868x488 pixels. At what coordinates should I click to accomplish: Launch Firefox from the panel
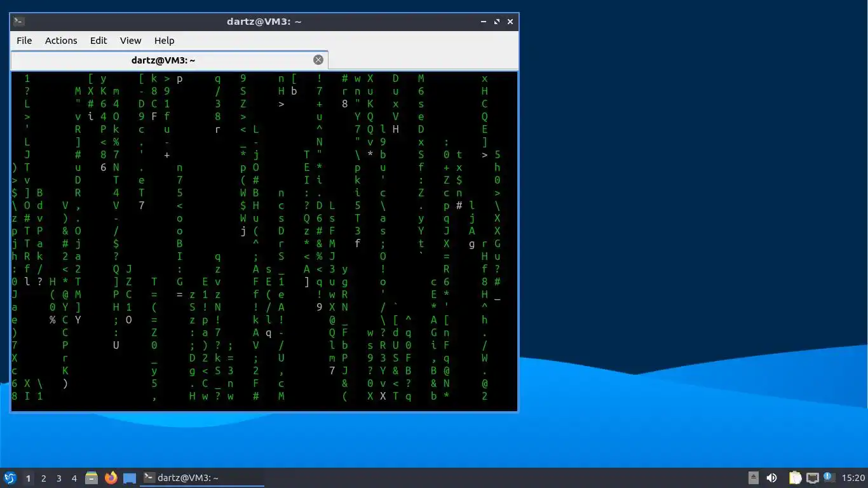111,478
